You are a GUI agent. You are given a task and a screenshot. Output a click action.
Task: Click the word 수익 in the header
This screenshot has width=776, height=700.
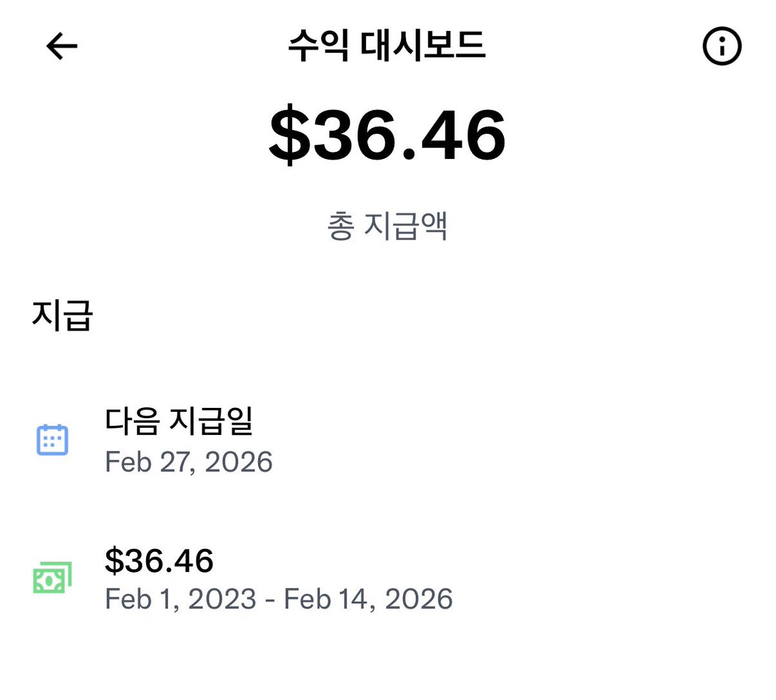[x=319, y=45]
